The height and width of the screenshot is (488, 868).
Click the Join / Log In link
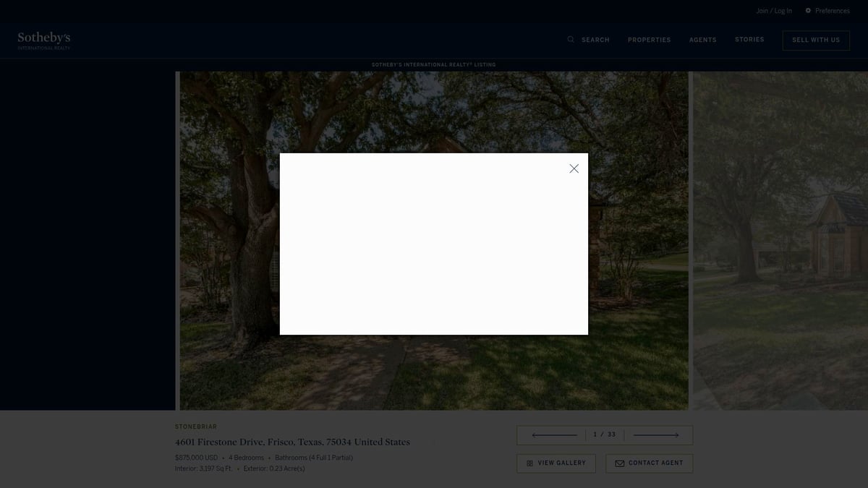(x=773, y=11)
